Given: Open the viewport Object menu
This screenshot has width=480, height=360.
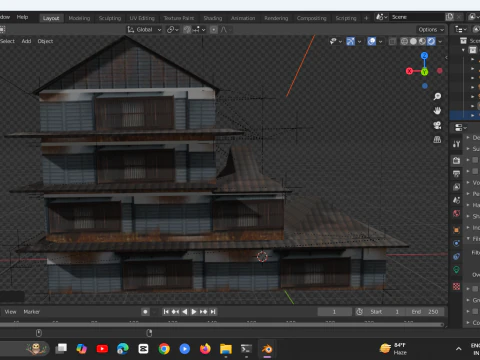Looking at the screenshot, I should pos(45,41).
